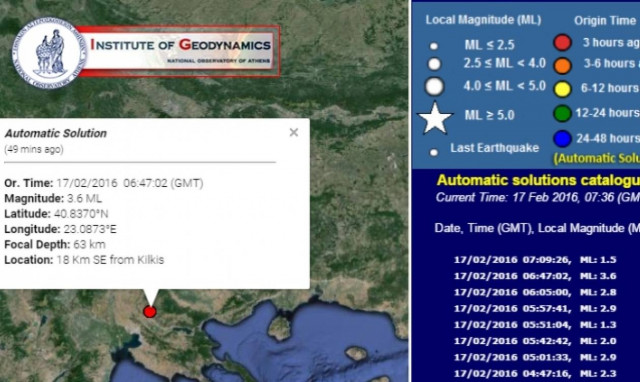
Task: Click the Last Earthquake dot icon
Action: coord(434,152)
